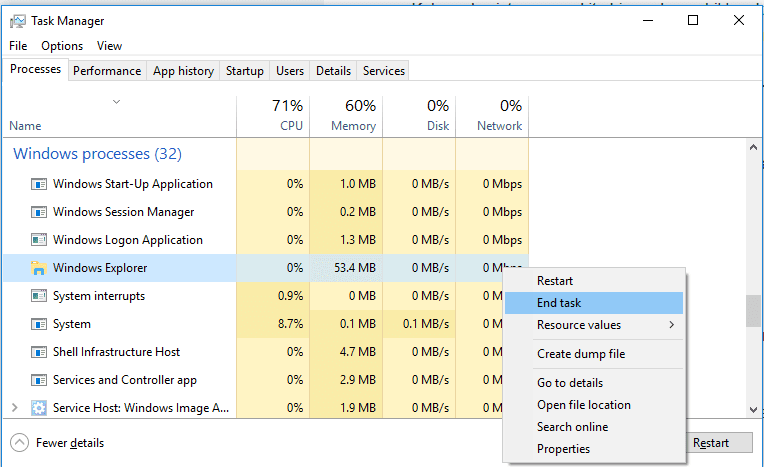Switch to the Performance tab
This screenshot has width=764, height=475.
[107, 71]
